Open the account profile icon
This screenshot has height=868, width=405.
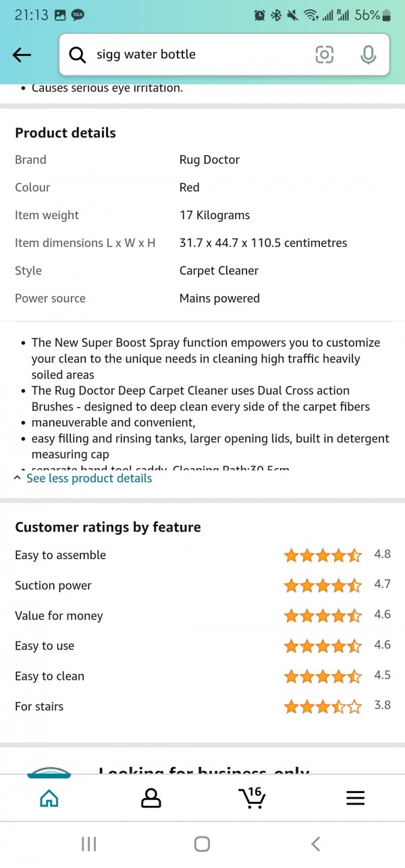pyautogui.click(x=151, y=798)
